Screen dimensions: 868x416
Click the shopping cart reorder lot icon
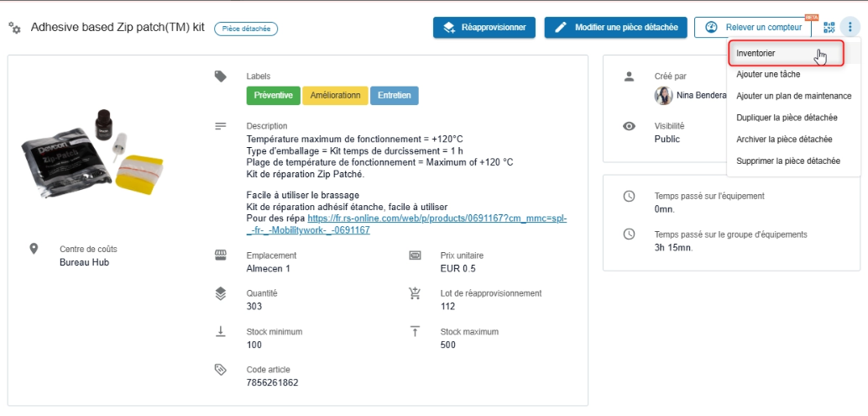415,293
